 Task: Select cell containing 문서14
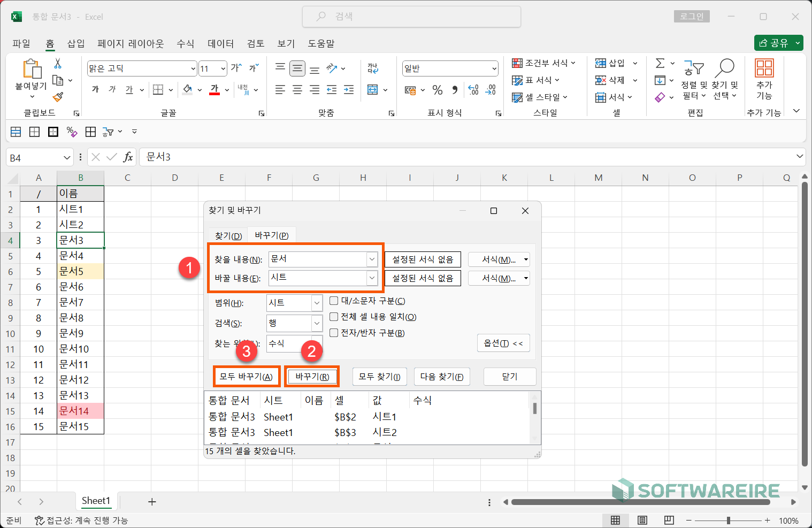pos(80,411)
